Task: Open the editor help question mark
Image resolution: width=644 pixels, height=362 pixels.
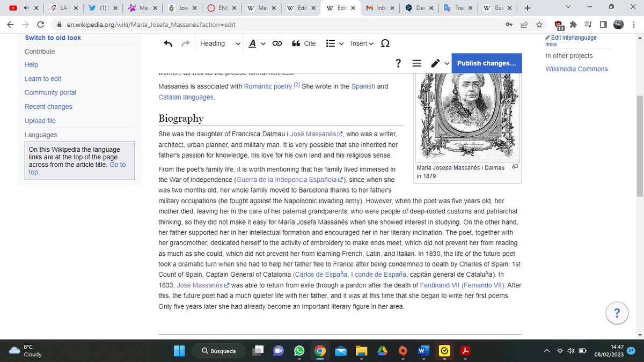Action: [x=398, y=63]
